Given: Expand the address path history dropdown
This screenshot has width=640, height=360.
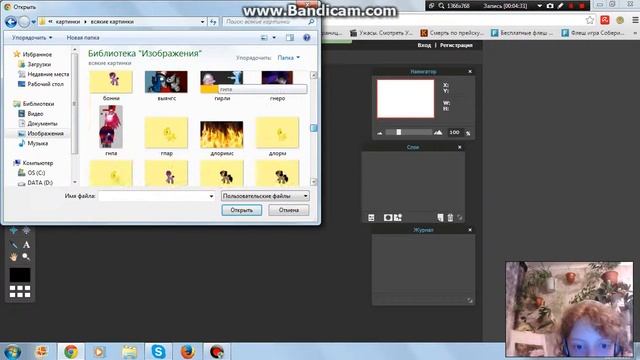Looking at the screenshot, I should pos(202,22).
